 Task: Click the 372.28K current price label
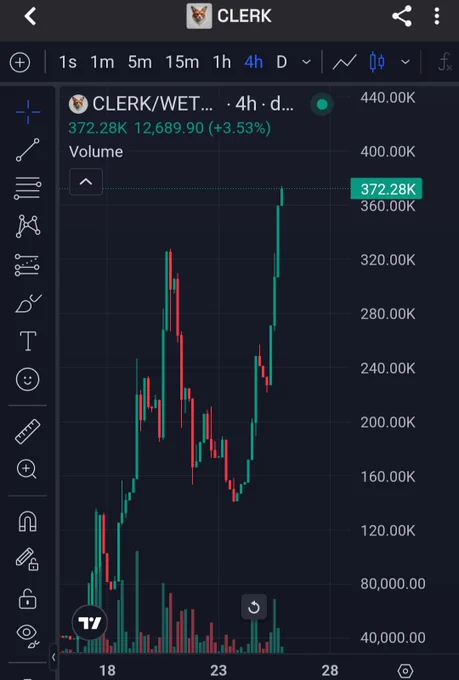tap(386, 189)
